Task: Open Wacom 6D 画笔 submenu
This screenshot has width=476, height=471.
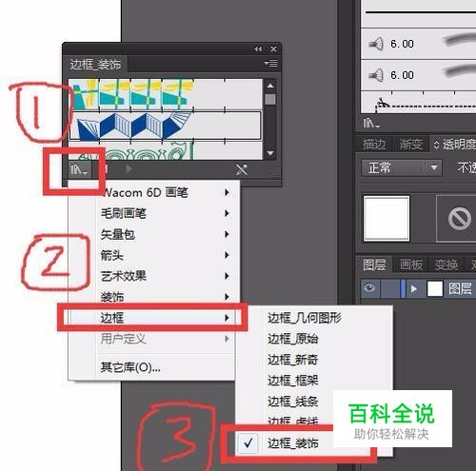Action: pyautogui.click(x=154, y=192)
